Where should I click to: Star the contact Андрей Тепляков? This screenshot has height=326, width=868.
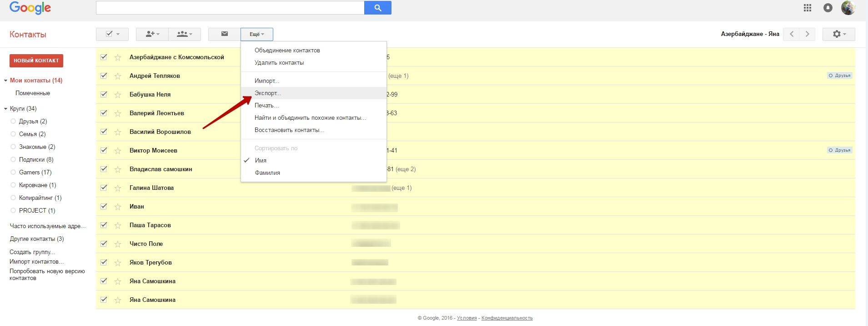tap(118, 76)
